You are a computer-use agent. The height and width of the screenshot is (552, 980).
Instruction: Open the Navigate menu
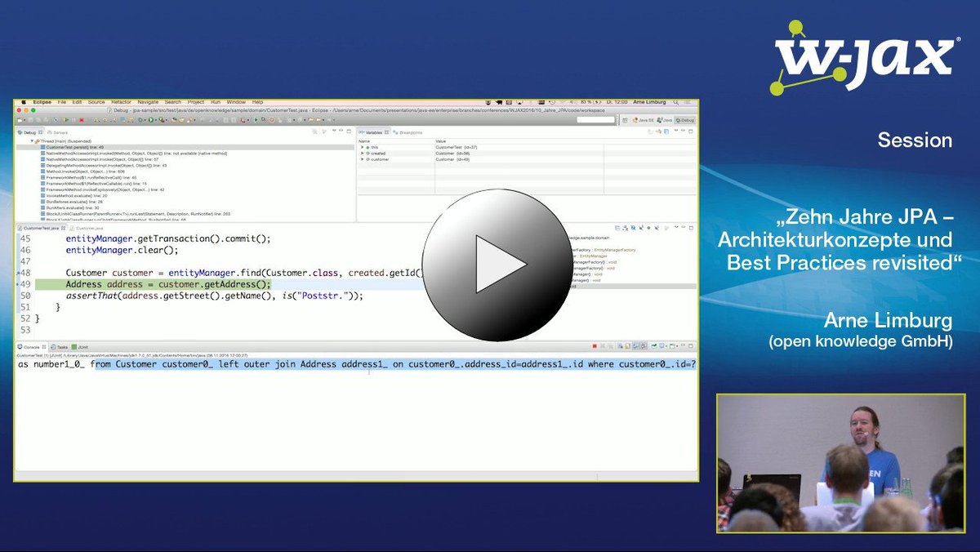coord(148,102)
